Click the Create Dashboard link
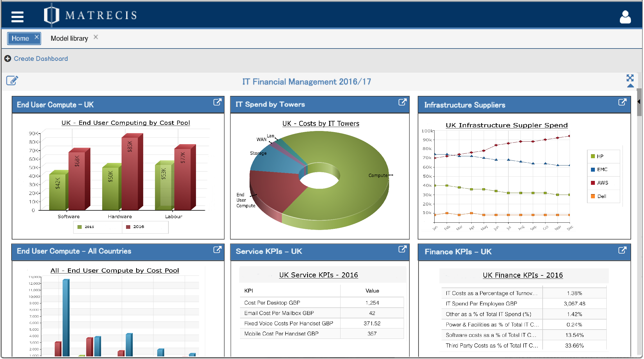 pos(41,59)
